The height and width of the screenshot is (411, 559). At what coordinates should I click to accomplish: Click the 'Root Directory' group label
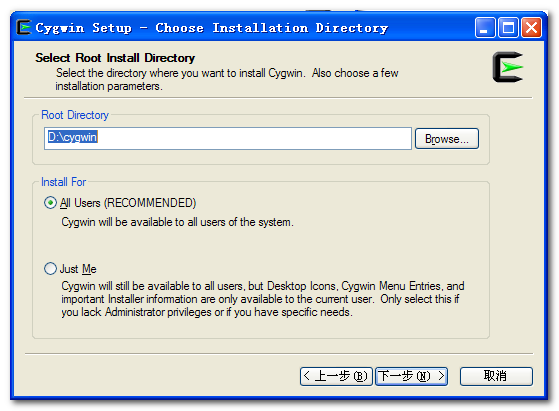pos(75,115)
